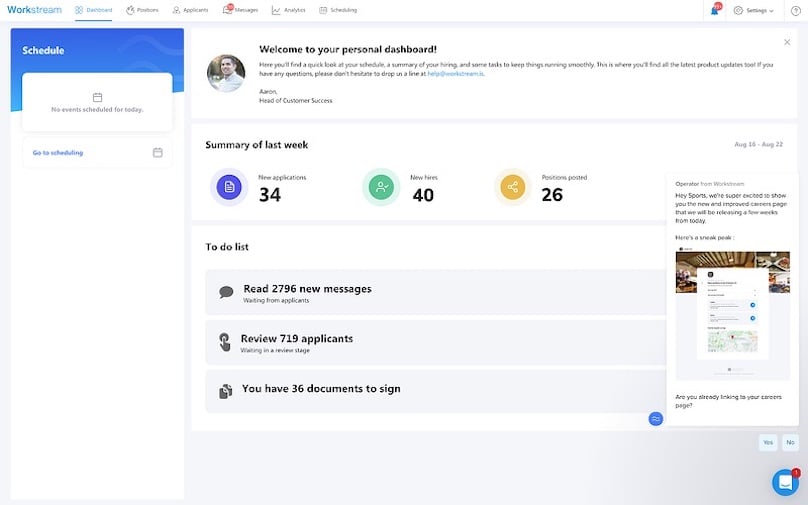Go to the Messages tab

pyautogui.click(x=241, y=10)
